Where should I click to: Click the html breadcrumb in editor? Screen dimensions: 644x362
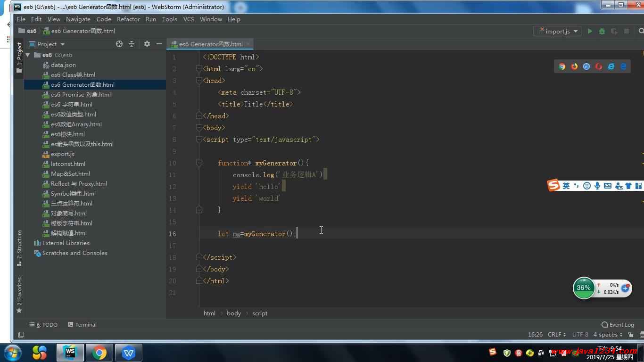coord(209,313)
